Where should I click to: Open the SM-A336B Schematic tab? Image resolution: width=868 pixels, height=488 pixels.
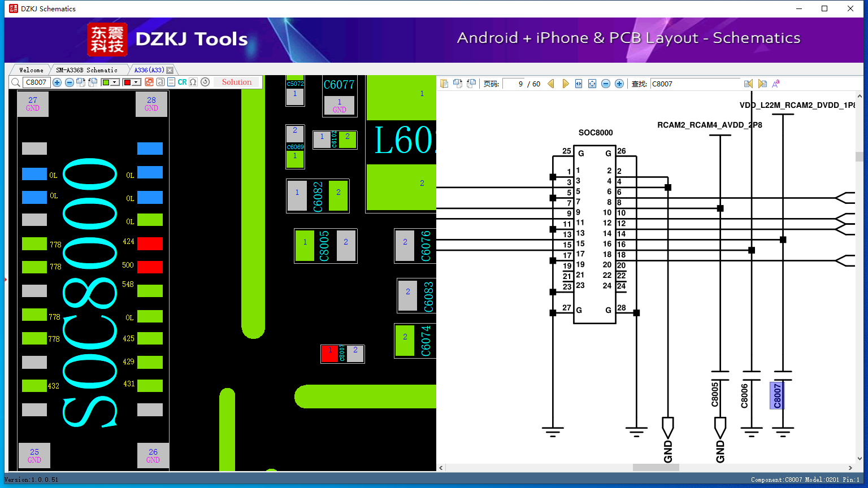(86, 70)
